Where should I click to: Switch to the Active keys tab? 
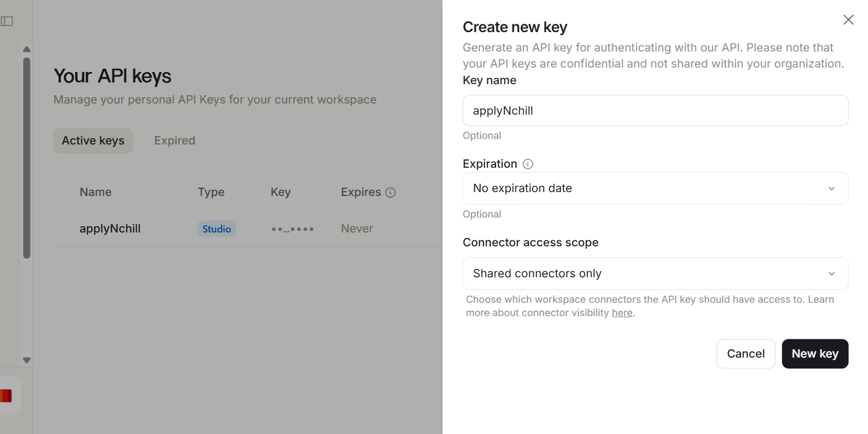(93, 141)
